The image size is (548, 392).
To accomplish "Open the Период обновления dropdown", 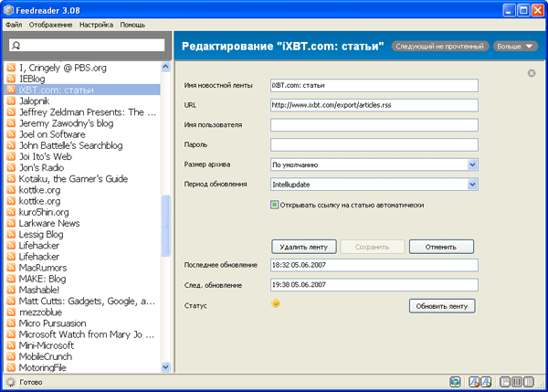I will click(472, 185).
